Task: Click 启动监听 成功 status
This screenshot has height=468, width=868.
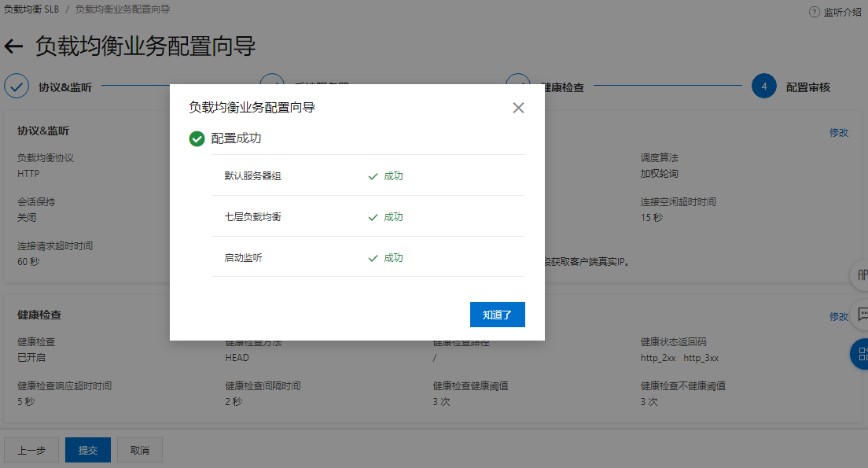Action: coord(386,258)
